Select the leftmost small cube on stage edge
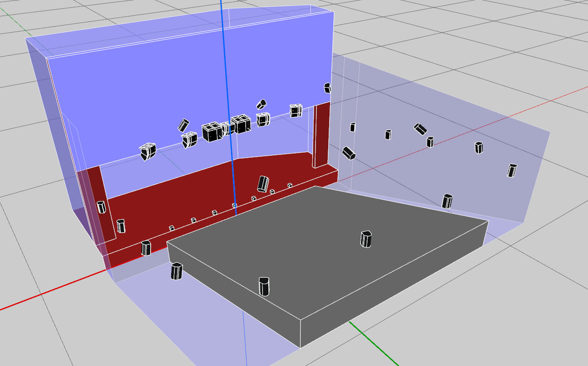 pyautogui.click(x=172, y=228)
